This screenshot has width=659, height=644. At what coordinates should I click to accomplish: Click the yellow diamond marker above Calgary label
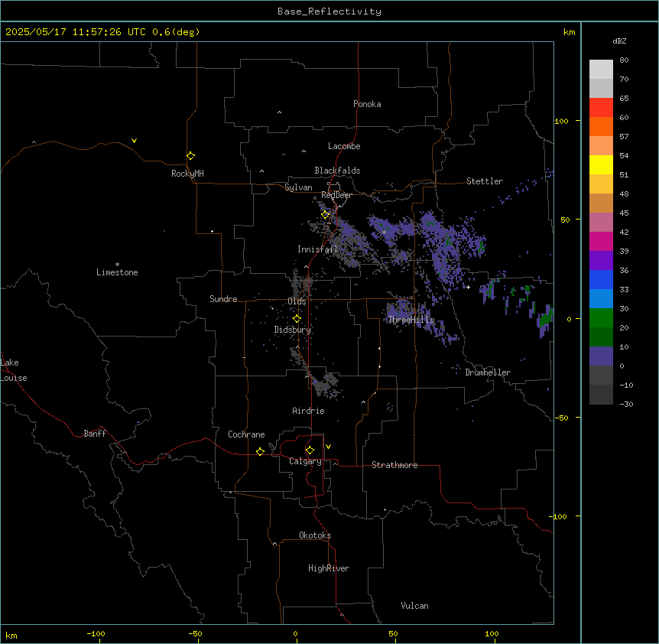point(310,450)
